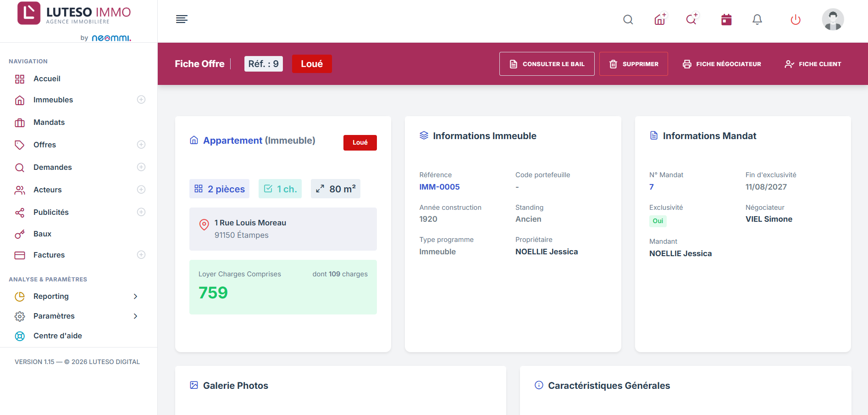Screen dimensions: 868x415
Task: Click the power logout icon
Action: pyautogui.click(x=796, y=20)
